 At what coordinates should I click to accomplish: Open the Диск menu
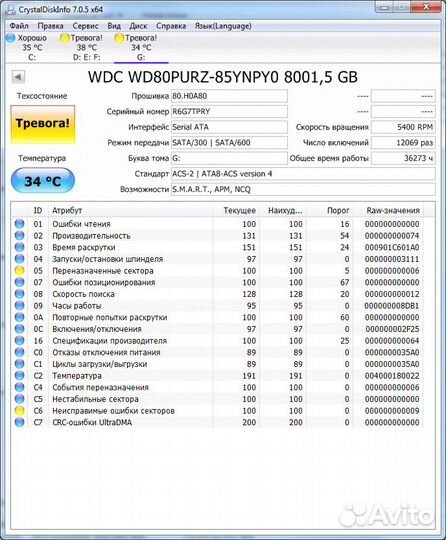[138, 26]
